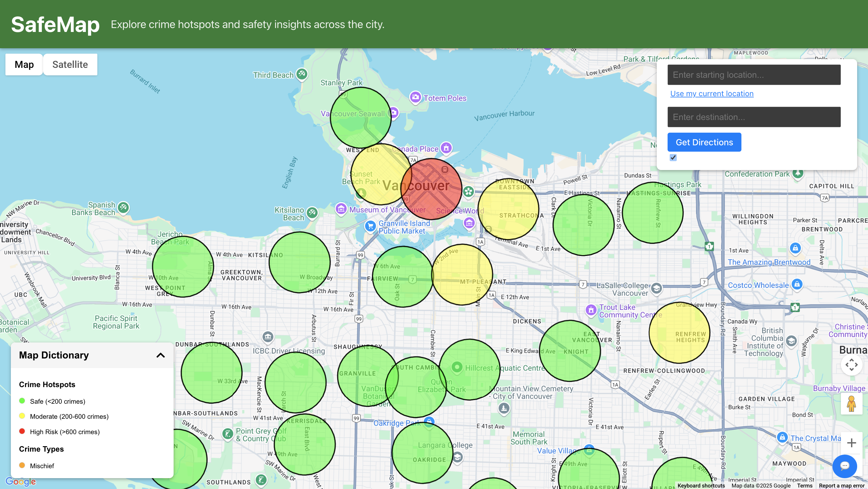Click the Totem Poles landmark pin
Viewport: 868px width, 489px height.
415,97
